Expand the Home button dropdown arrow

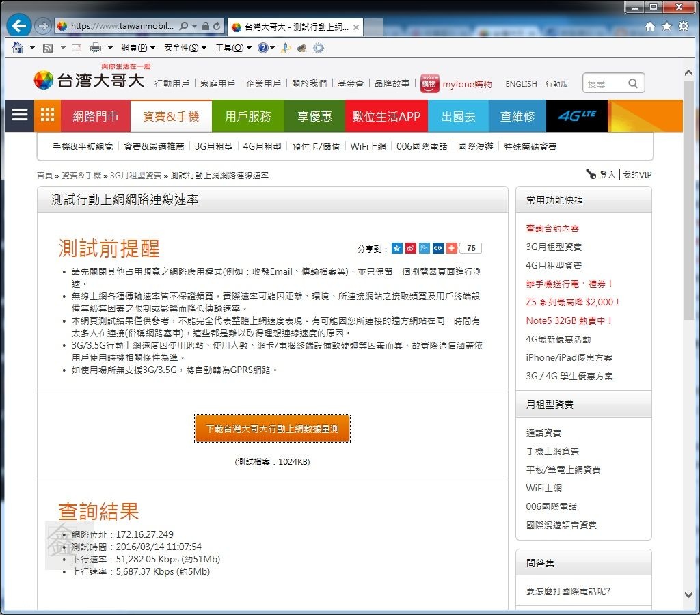(32, 48)
